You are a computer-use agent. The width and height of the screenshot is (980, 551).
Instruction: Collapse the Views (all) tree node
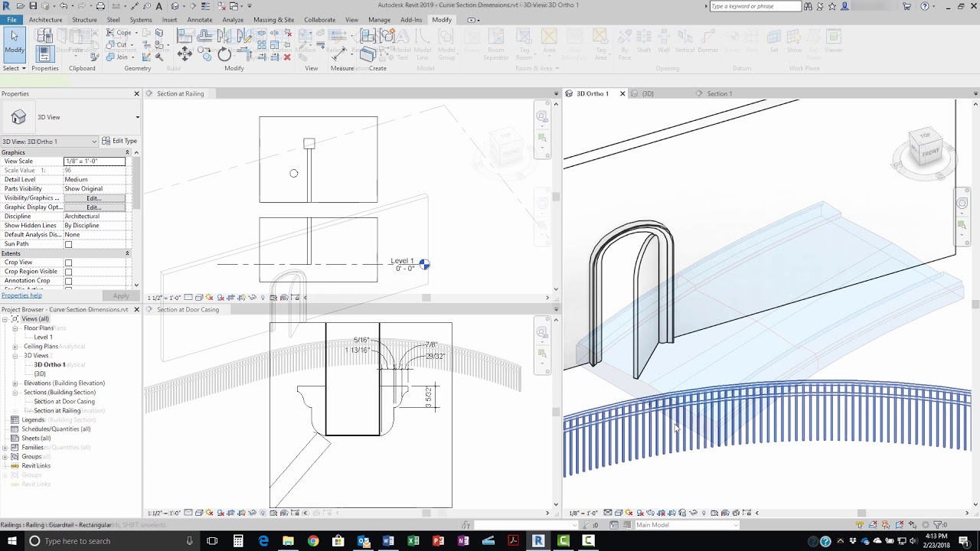(x=5, y=319)
